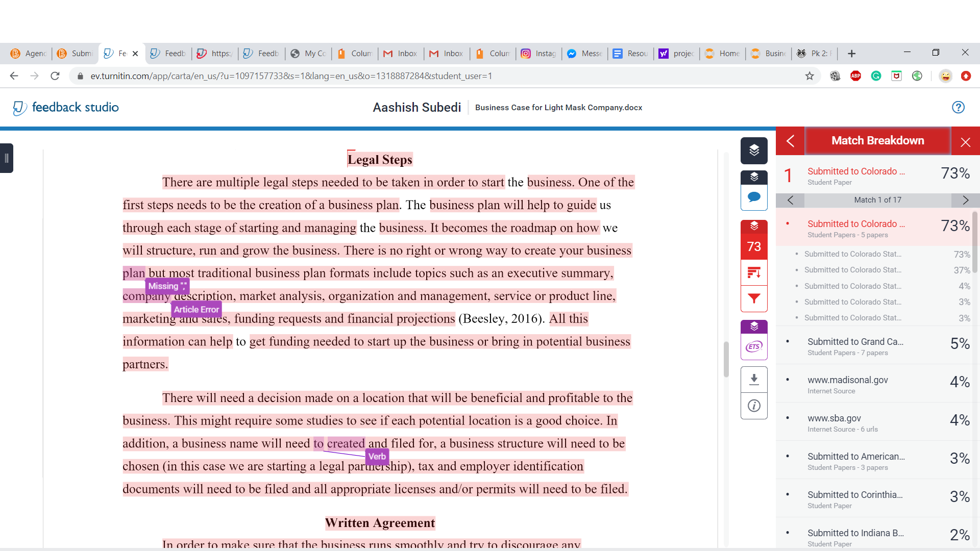Switch to the Yahoo projec tab
This screenshot has height=551, width=980.
[x=676, y=54]
